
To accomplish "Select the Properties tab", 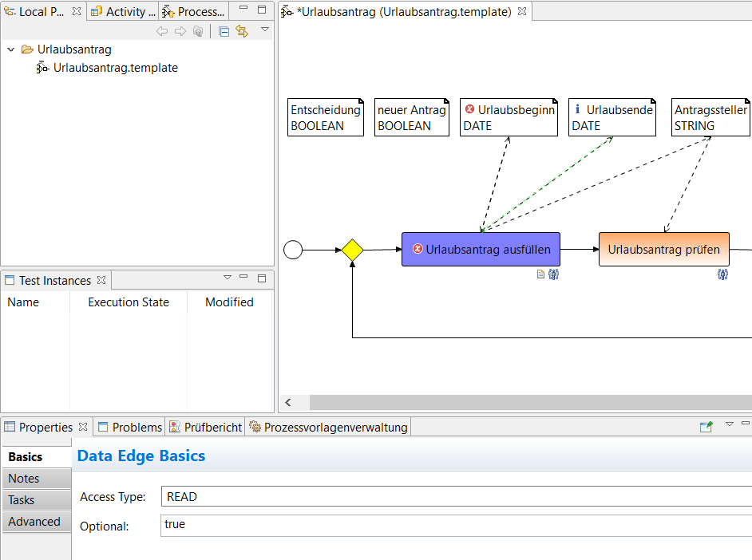I will click(46, 428).
